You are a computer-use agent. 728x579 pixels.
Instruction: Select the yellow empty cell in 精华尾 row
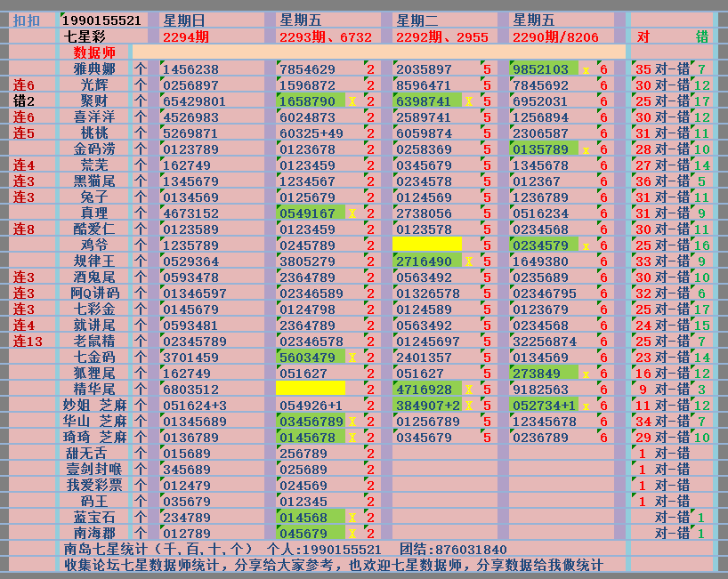pos(311,389)
